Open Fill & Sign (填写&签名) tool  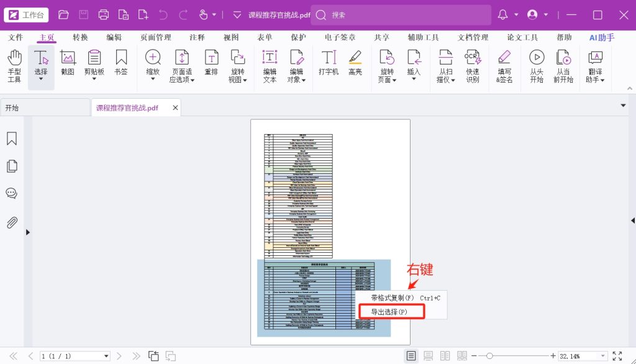click(504, 66)
